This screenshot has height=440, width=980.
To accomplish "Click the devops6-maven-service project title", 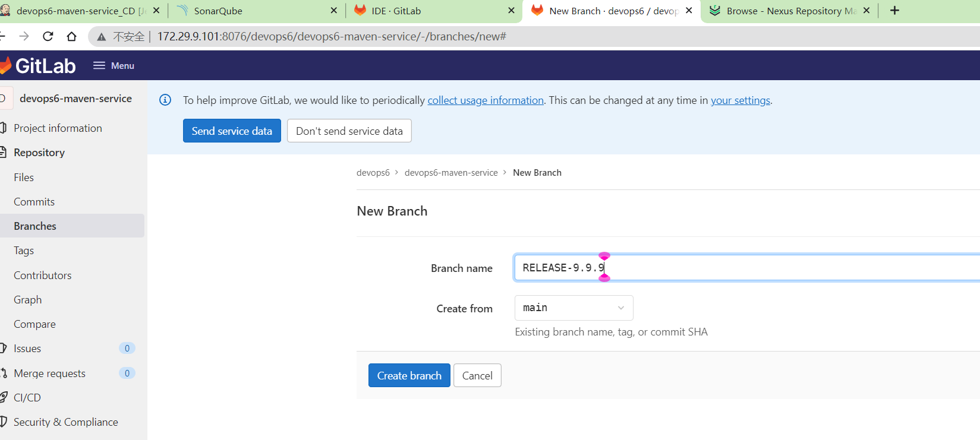I will 75,99.
